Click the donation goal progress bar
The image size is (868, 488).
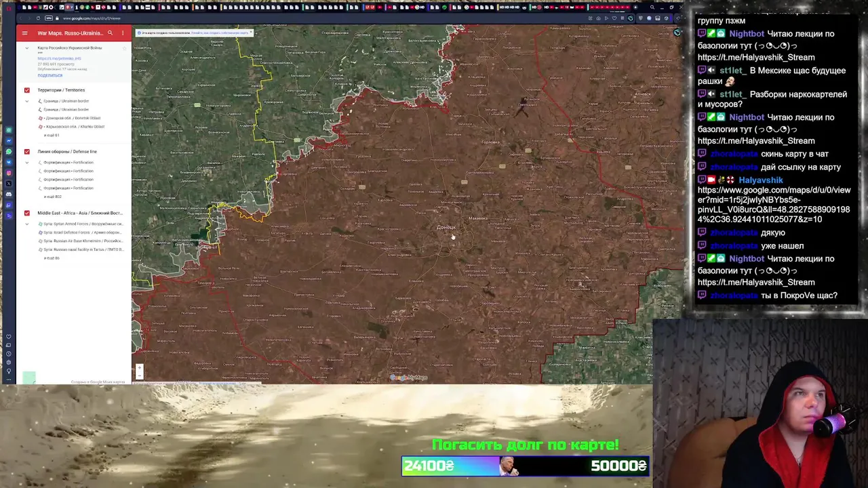click(x=526, y=466)
